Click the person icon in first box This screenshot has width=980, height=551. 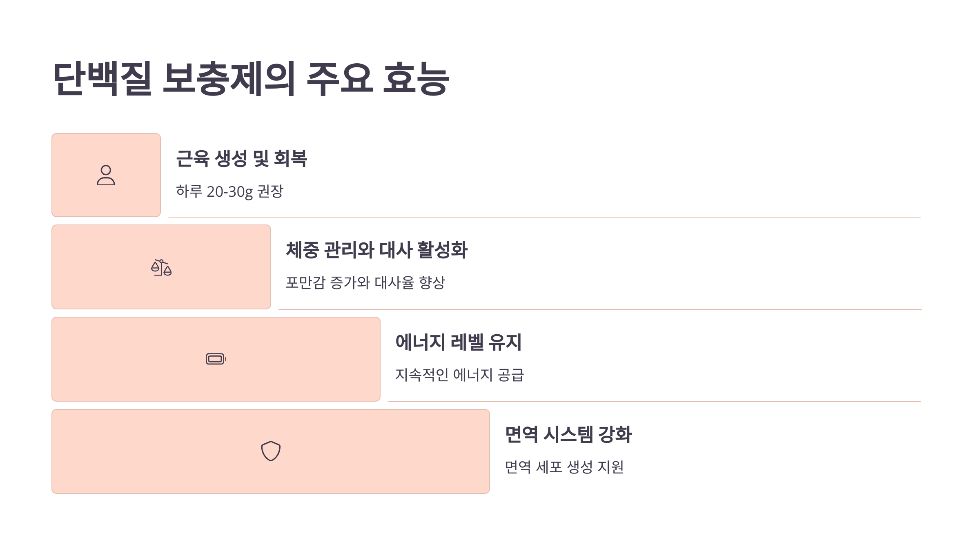(x=106, y=175)
